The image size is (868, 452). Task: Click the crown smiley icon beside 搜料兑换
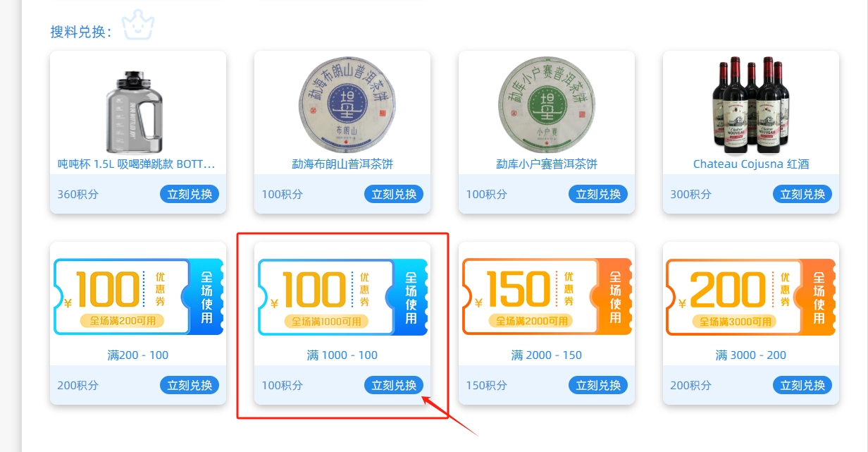pyautogui.click(x=138, y=25)
